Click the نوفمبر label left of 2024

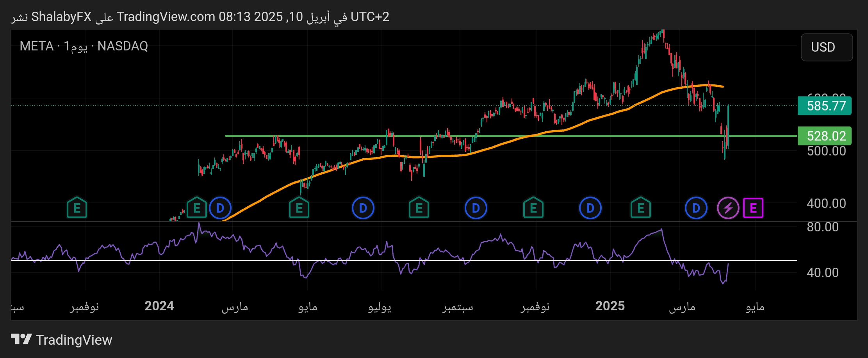84,307
